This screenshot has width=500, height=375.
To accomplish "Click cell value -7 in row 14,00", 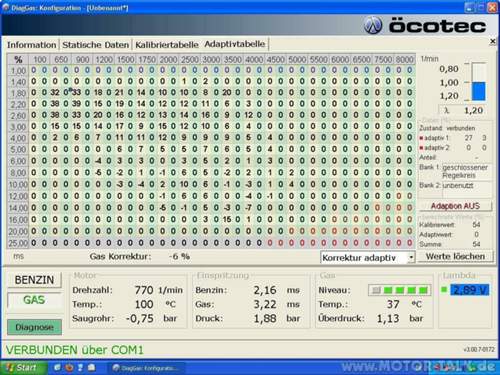I will [x=248, y=207].
